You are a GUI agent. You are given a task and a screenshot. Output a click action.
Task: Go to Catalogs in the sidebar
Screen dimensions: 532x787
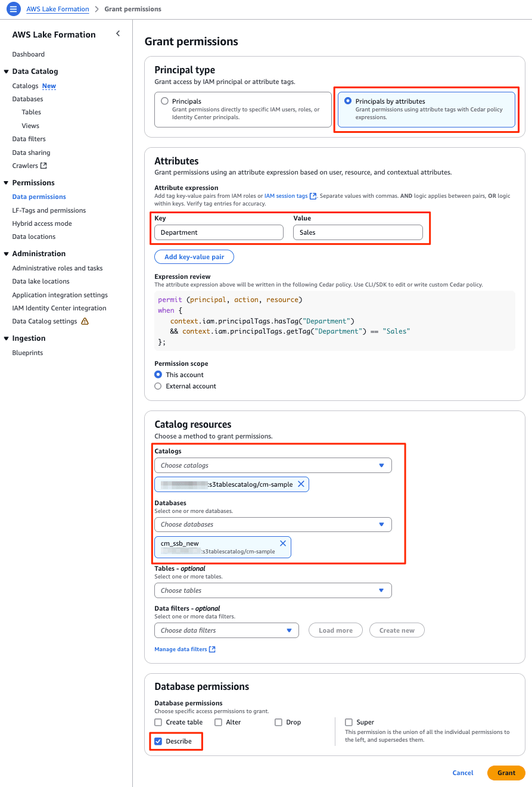25,86
